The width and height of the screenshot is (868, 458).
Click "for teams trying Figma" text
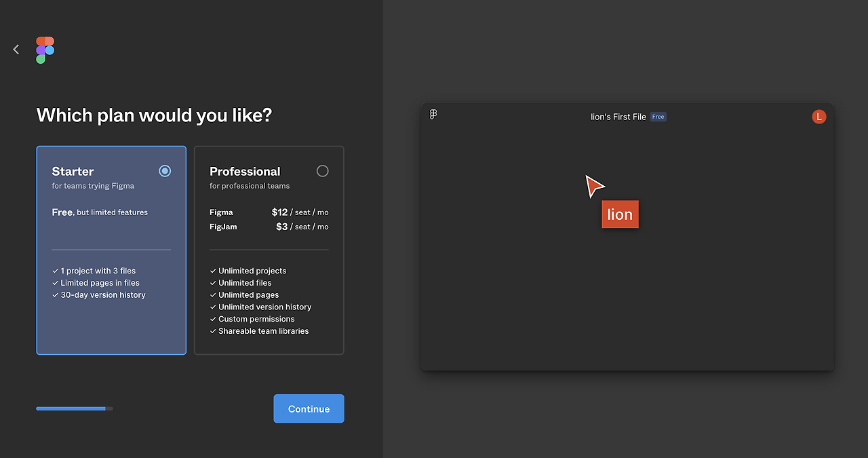(93, 186)
